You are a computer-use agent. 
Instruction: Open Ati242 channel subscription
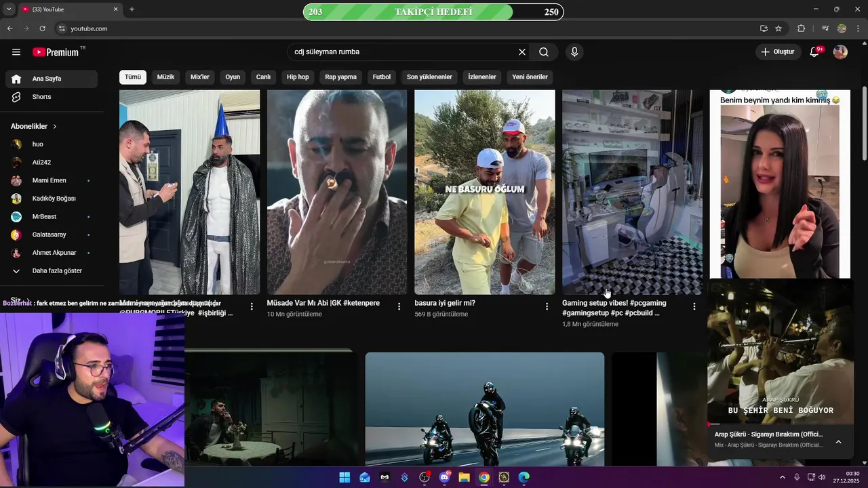52,162
